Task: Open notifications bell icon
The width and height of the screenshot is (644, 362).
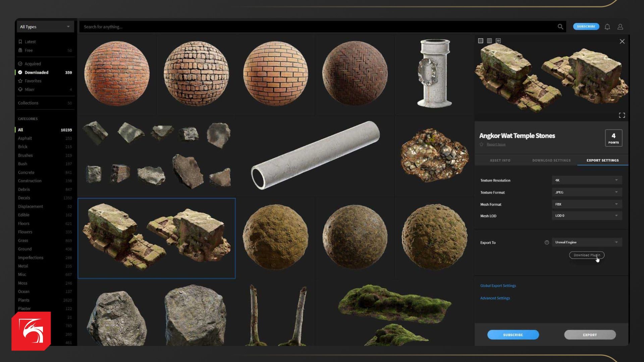Action: (x=607, y=27)
